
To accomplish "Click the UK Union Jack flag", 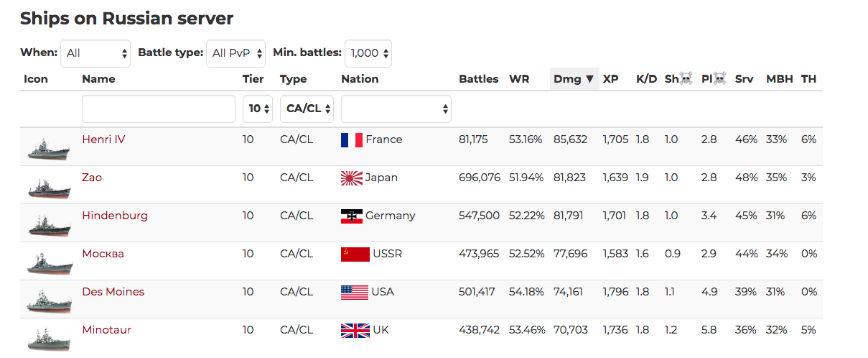I will 355,331.
